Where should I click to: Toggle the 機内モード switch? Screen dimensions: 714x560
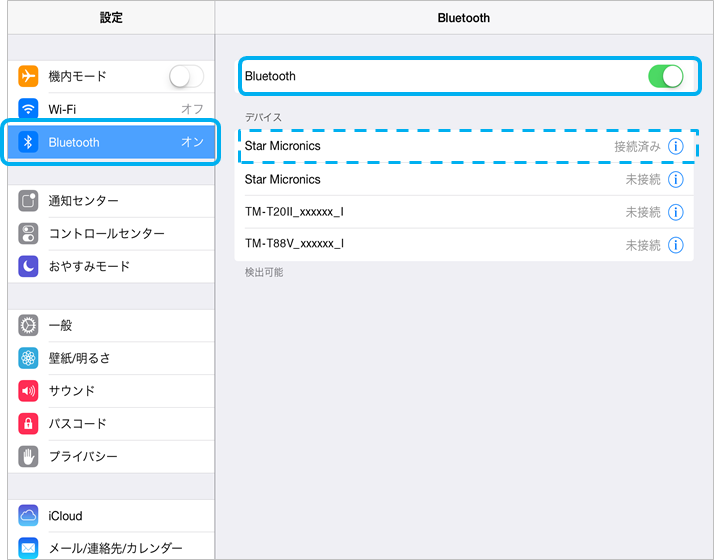[x=187, y=76]
